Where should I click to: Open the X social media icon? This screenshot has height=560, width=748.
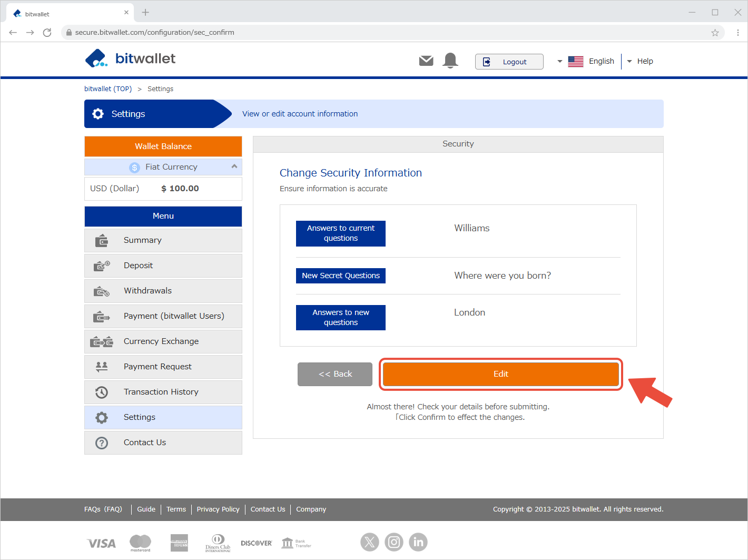tap(370, 542)
